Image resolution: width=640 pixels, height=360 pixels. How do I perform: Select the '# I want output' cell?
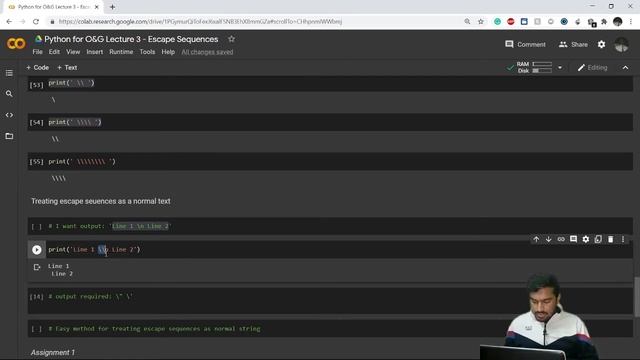(330, 226)
